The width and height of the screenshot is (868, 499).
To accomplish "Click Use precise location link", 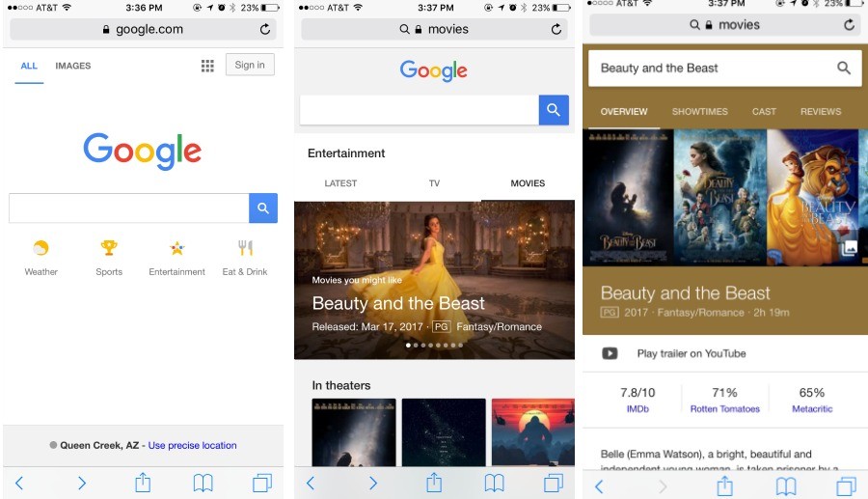I will coord(192,445).
